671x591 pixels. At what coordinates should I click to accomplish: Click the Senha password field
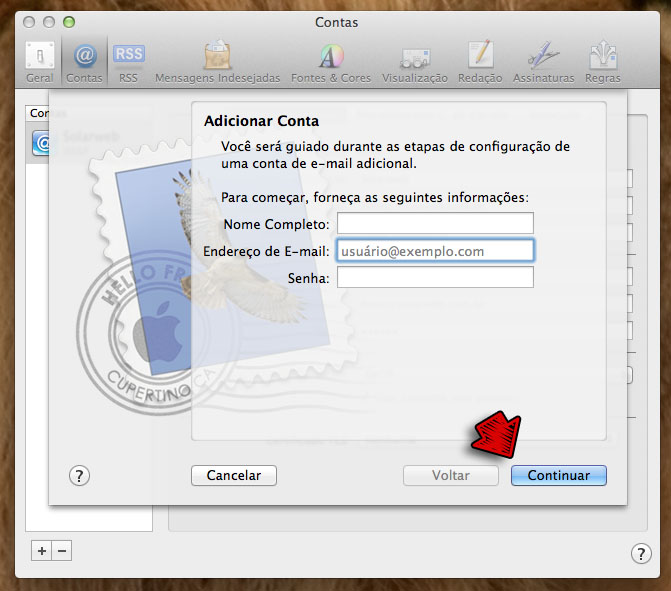435,277
